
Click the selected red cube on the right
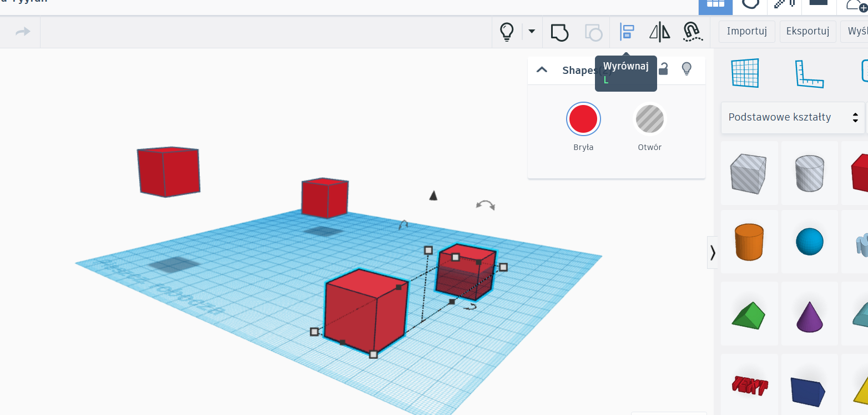tap(465, 272)
